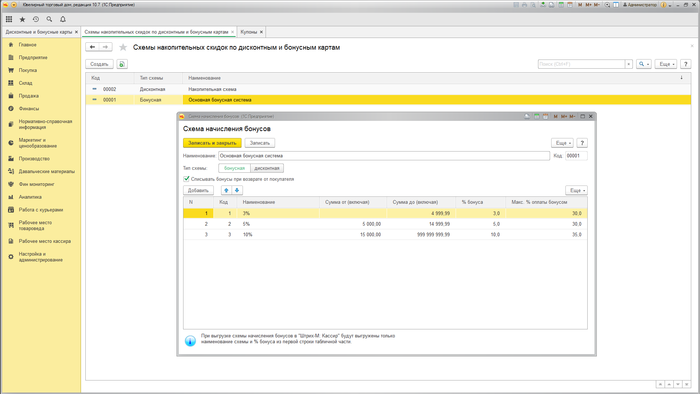
Task: Click zoom scale icon in main title bar
Action: (x=607, y=5)
